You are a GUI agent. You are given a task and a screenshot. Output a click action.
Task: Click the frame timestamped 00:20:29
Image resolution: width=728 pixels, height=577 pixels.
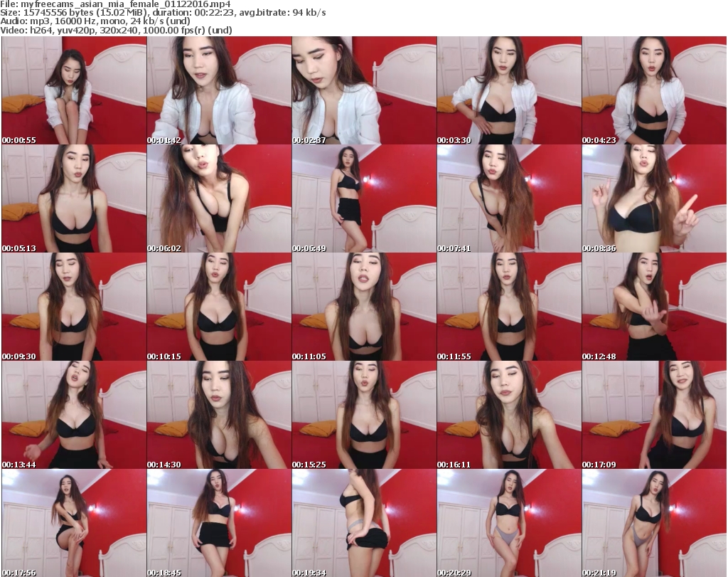(x=509, y=523)
